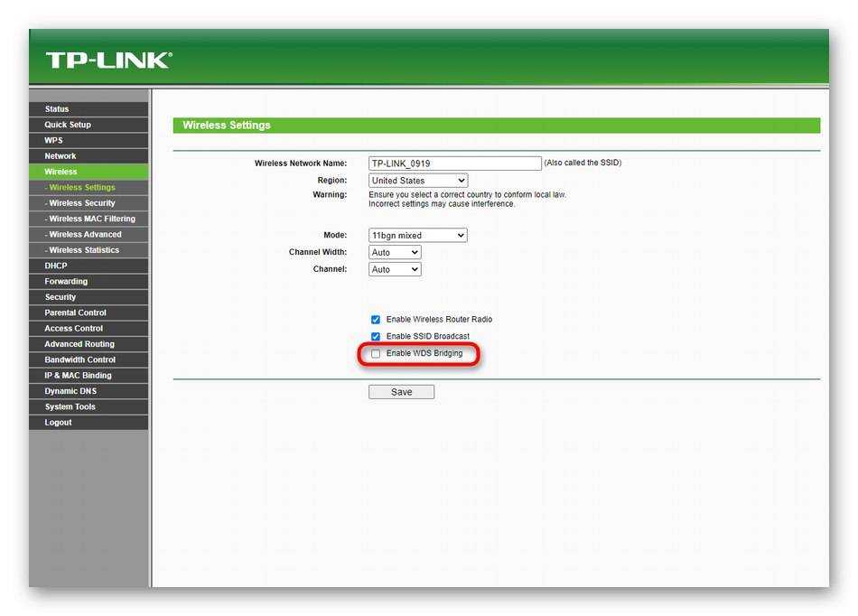Image resolution: width=858 pixels, height=616 pixels.
Task: Click the 'Enable SSID Broadcast' label text
Action: pyautogui.click(x=428, y=336)
